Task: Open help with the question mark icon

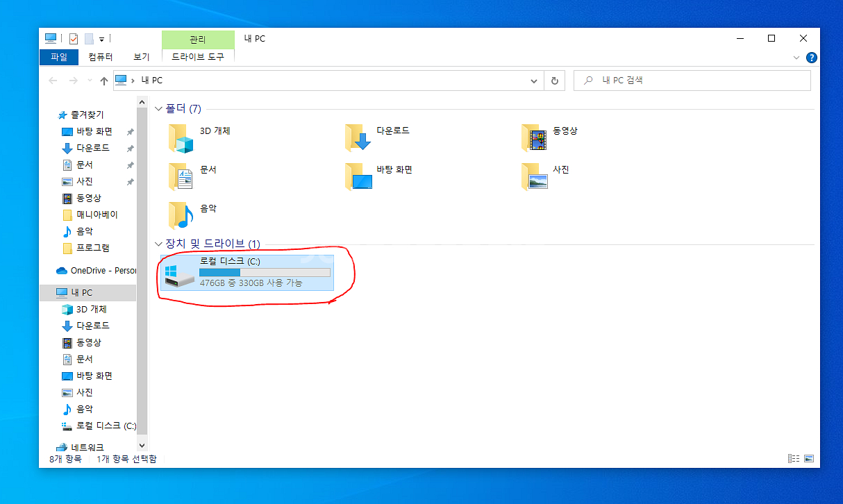Action: (811, 58)
